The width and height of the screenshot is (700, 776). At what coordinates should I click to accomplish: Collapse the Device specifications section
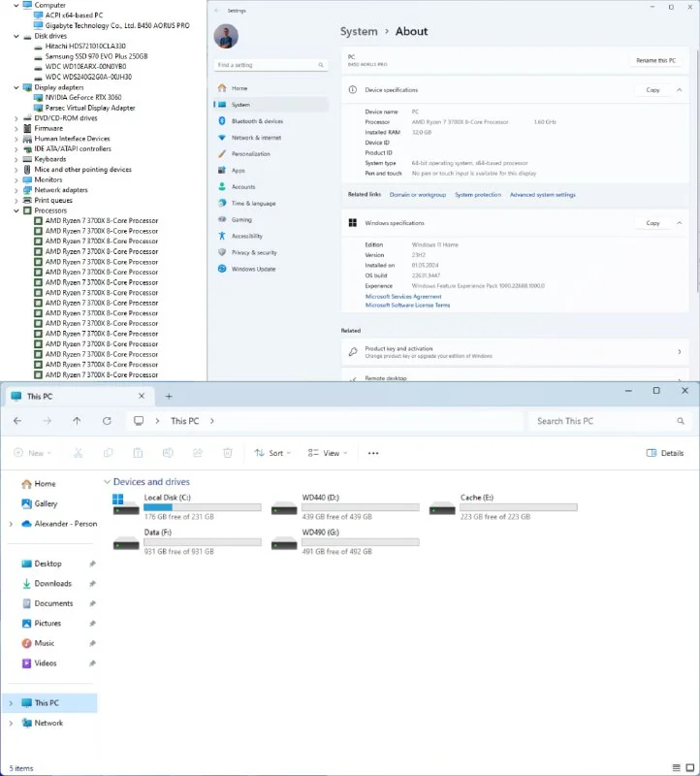click(679, 90)
